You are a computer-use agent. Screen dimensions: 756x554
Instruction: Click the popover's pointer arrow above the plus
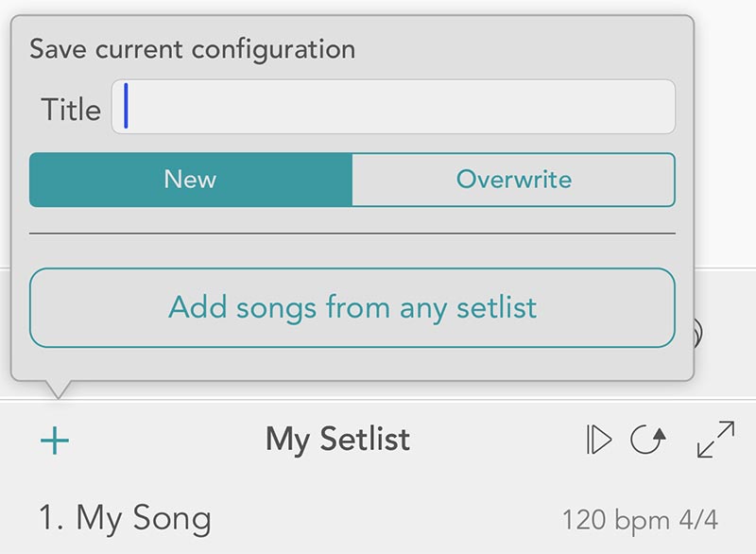coord(58,390)
